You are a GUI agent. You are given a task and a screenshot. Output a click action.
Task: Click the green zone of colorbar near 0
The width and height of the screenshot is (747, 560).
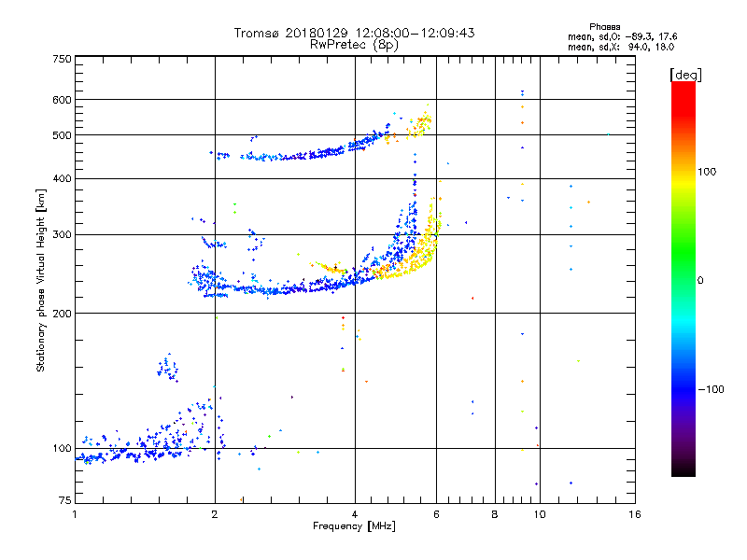(684, 267)
